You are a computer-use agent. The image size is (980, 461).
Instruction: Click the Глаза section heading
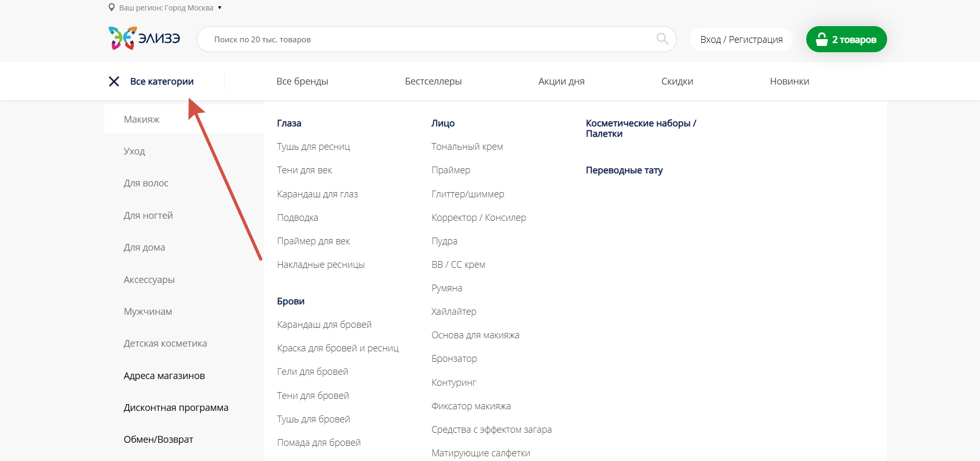(x=289, y=123)
